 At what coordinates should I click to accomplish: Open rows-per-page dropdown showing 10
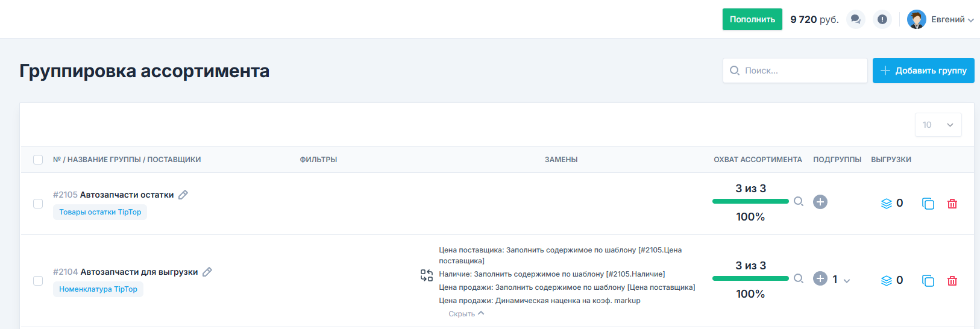tap(938, 125)
